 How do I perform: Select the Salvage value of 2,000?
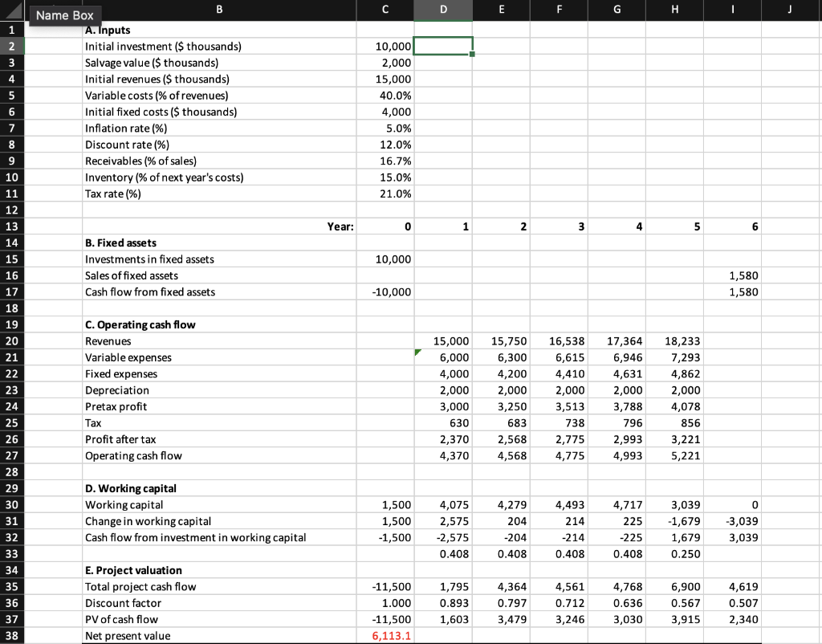pyautogui.click(x=385, y=63)
